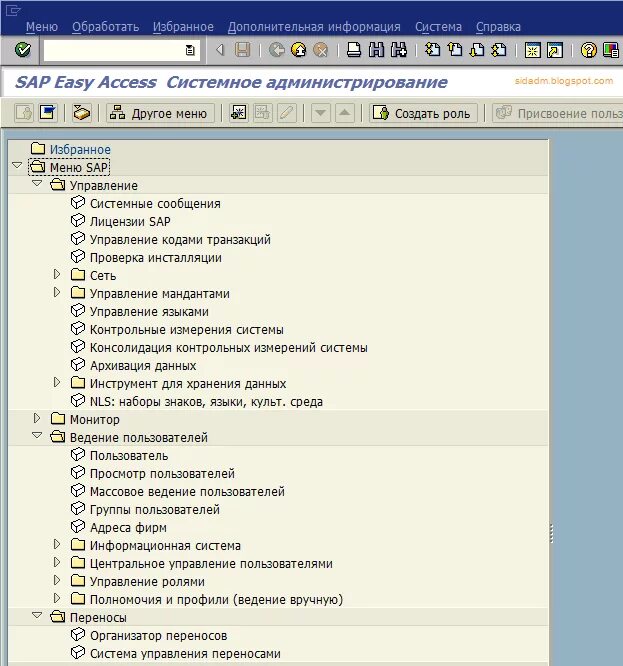Select Группы пользователей item
The height and width of the screenshot is (666, 623).
155,510
